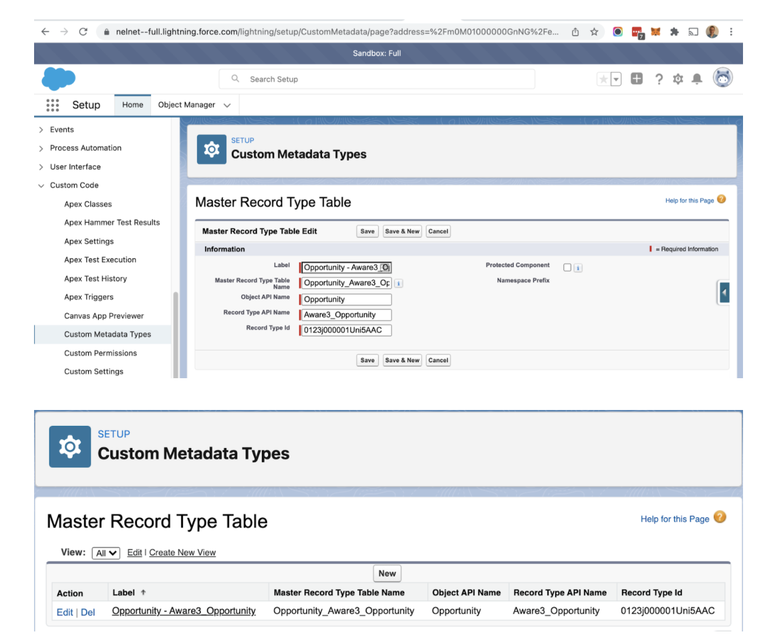Sort by the Label column arrow
Image resolution: width=768 pixels, height=636 pixels.
point(143,592)
